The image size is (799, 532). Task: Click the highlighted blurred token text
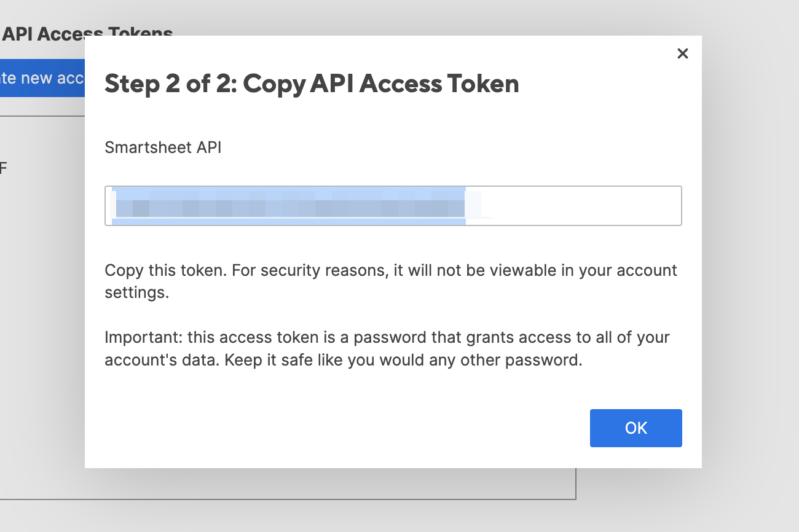(289, 206)
